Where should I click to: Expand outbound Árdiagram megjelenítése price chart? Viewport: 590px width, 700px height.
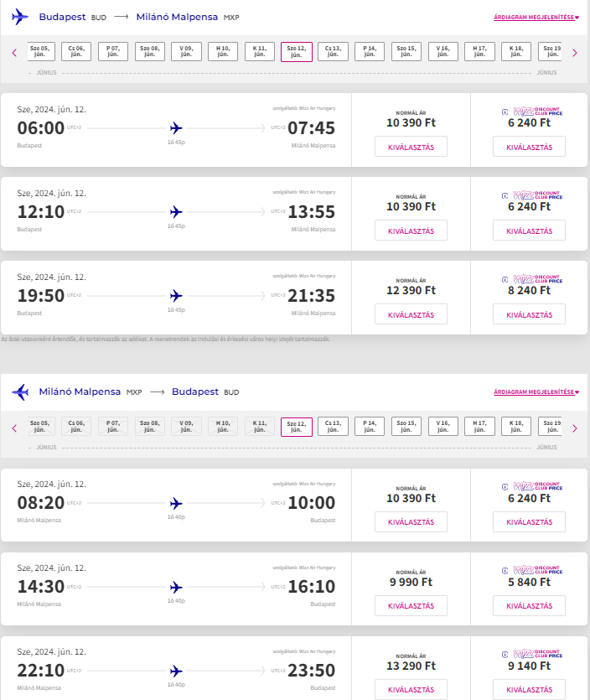click(536, 17)
